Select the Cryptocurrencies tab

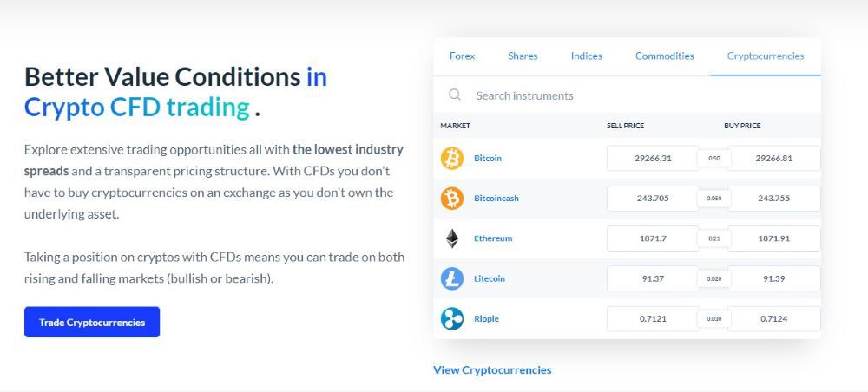tap(766, 56)
